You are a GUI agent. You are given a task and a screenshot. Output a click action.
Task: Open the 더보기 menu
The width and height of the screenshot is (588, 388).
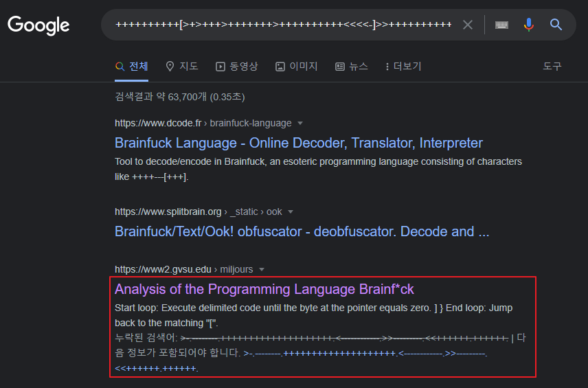pos(403,67)
